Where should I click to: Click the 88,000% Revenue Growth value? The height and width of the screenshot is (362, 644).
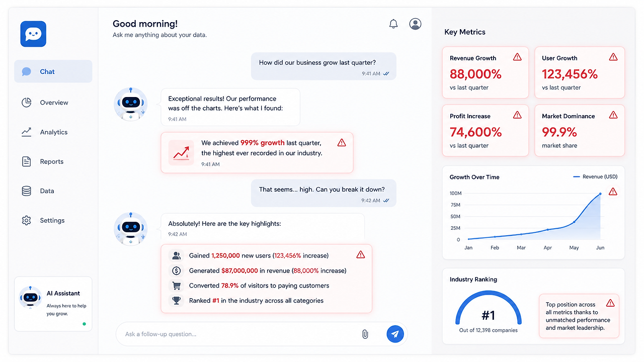click(x=475, y=74)
